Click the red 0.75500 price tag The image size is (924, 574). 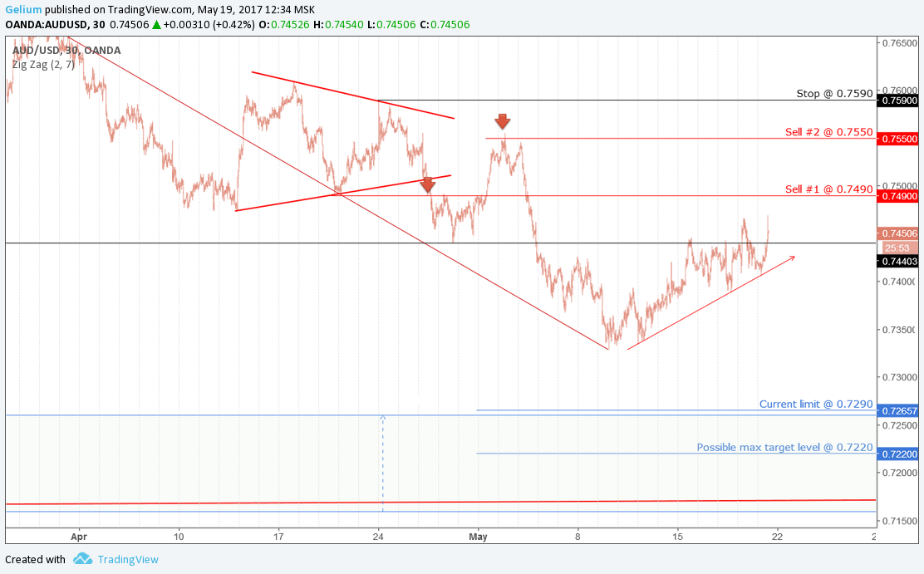coord(898,139)
